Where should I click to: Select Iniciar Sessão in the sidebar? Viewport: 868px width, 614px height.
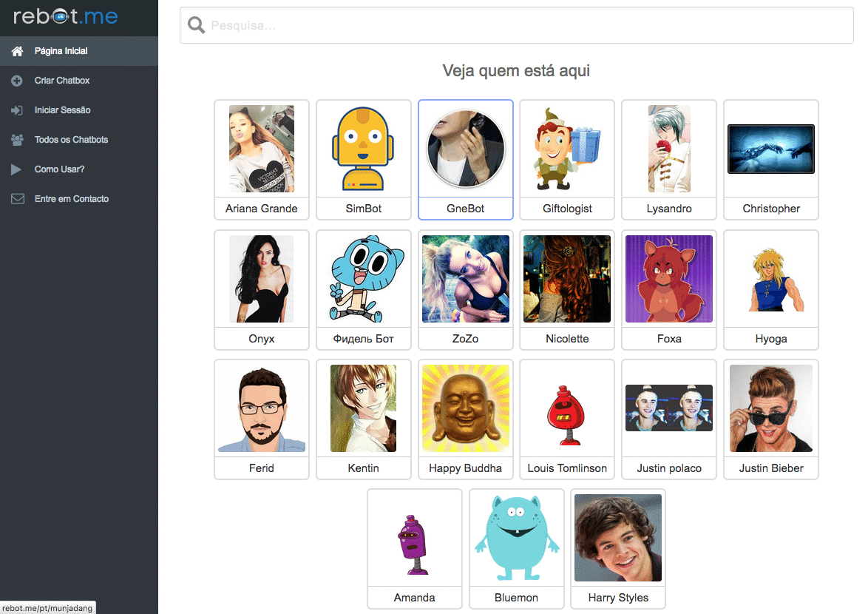(x=78, y=110)
